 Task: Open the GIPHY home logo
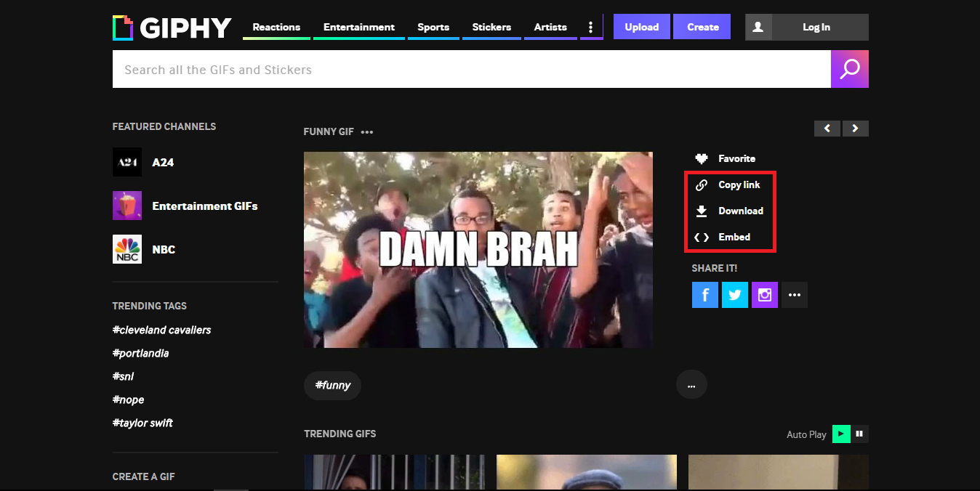point(172,28)
